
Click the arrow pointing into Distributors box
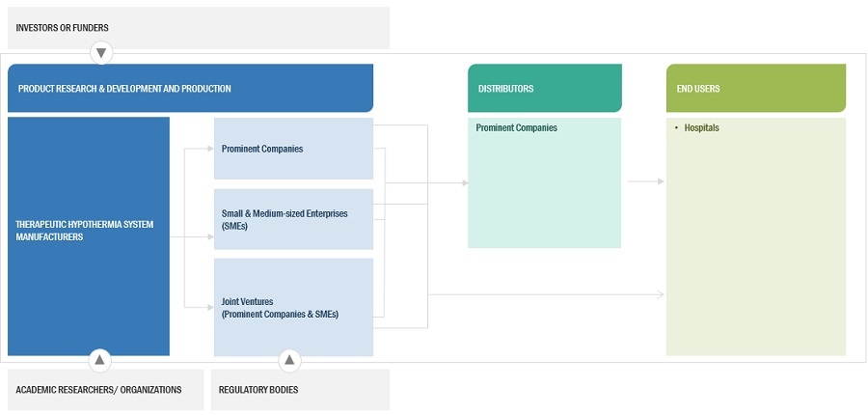464,182
